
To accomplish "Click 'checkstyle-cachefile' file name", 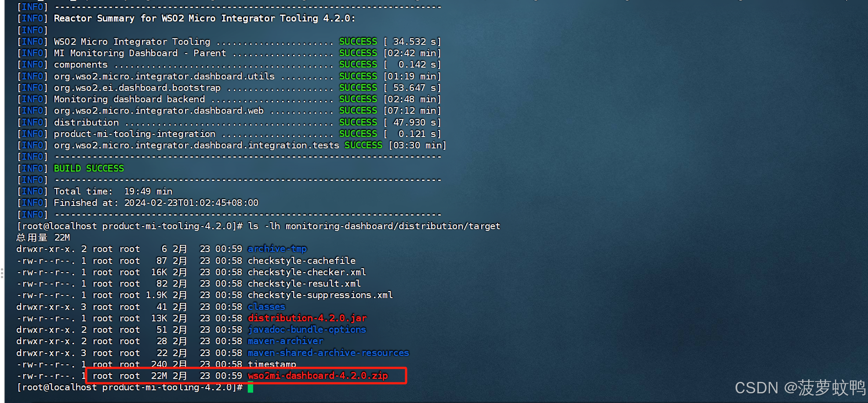I will (301, 261).
